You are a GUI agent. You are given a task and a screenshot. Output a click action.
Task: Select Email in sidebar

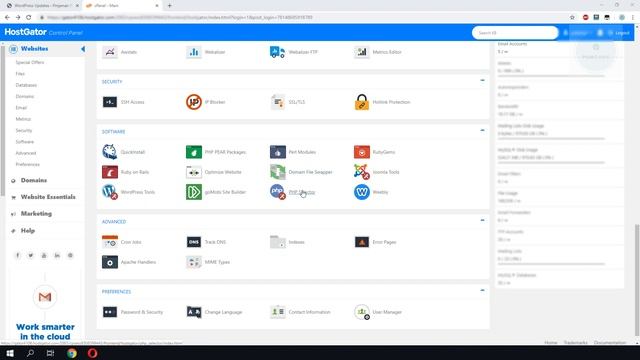(x=21, y=108)
